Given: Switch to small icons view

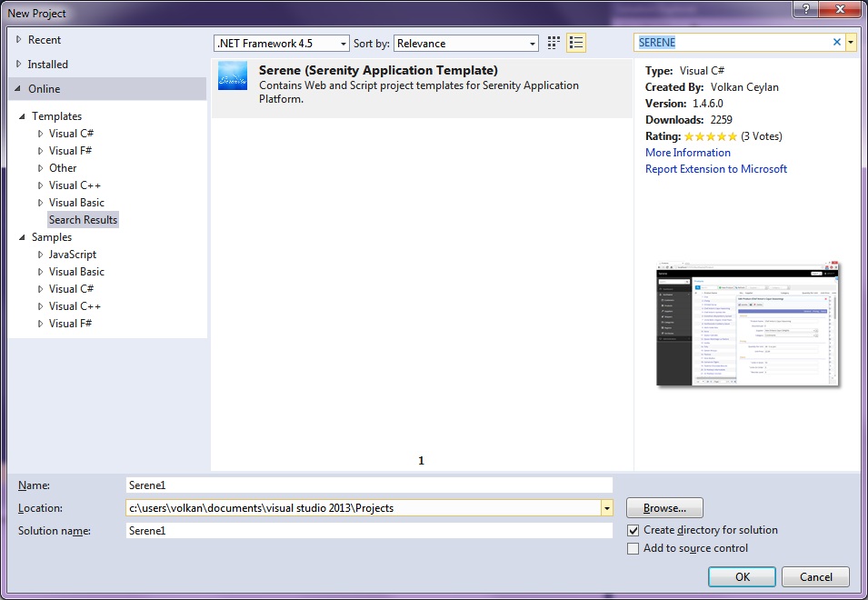Looking at the screenshot, I should tap(554, 43).
